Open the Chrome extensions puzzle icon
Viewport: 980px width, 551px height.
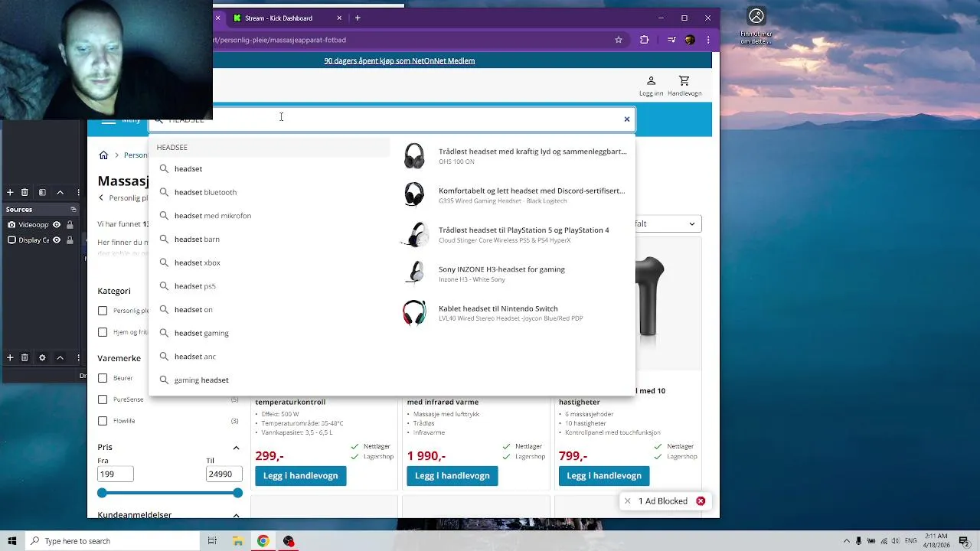(644, 40)
